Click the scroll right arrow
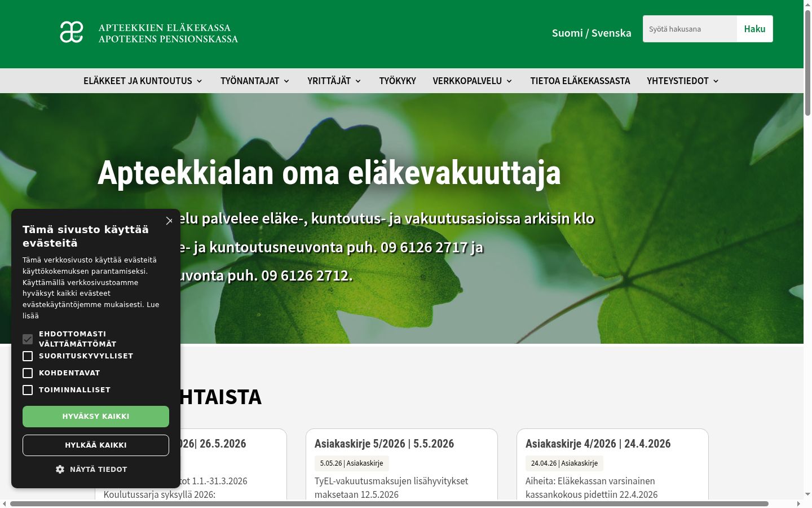The height and width of the screenshot is (508, 812). (x=798, y=503)
